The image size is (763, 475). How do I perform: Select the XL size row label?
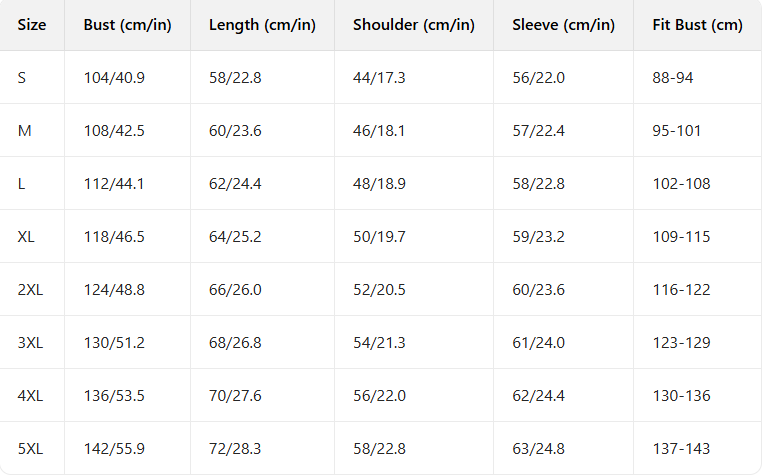click(x=26, y=236)
